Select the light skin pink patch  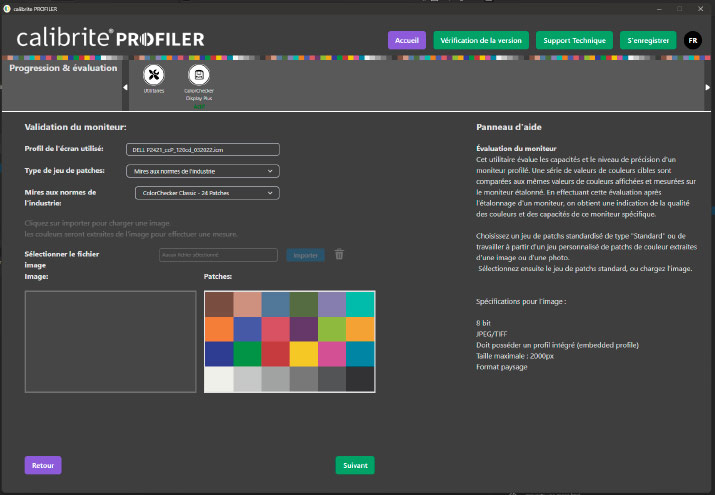pos(247,304)
